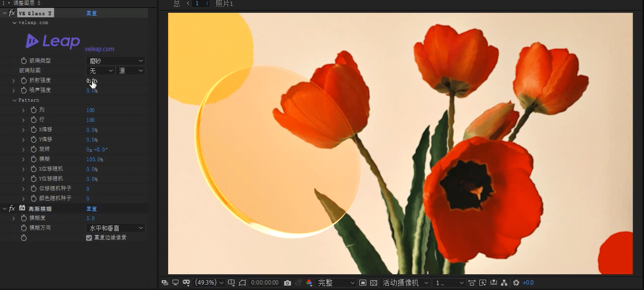This screenshot has height=290, width=644.
Task: Open the 玻璃类型 dropdown showing 磨砂
Action: click(x=116, y=60)
